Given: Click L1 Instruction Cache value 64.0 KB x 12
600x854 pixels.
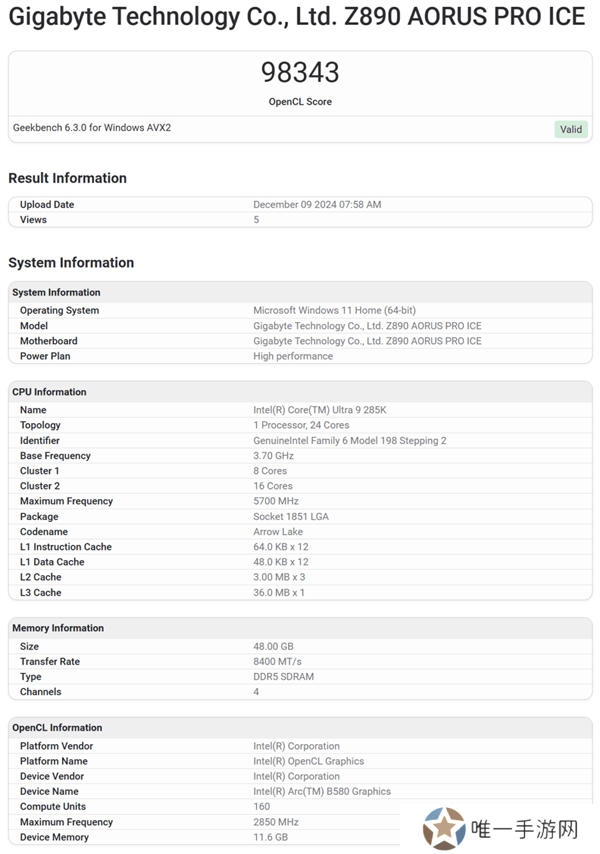Looking at the screenshot, I should pyautogui.click(x=281, y=547).
